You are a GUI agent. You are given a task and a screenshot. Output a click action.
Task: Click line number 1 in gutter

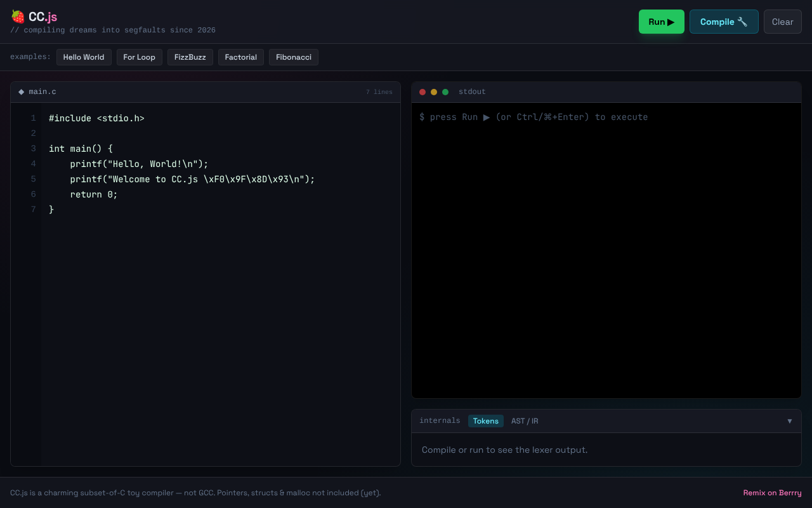coord(34,118)
